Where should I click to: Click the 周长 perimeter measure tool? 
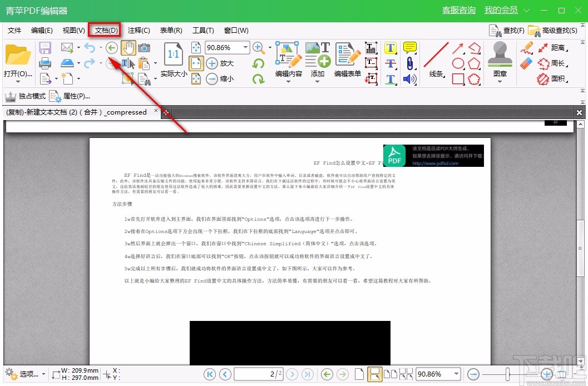click(x=552, y=63)
